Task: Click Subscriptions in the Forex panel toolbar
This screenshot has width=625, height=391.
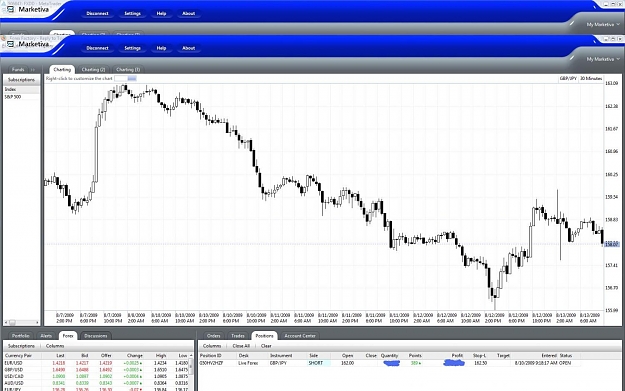Action: [x=21, y=346]
